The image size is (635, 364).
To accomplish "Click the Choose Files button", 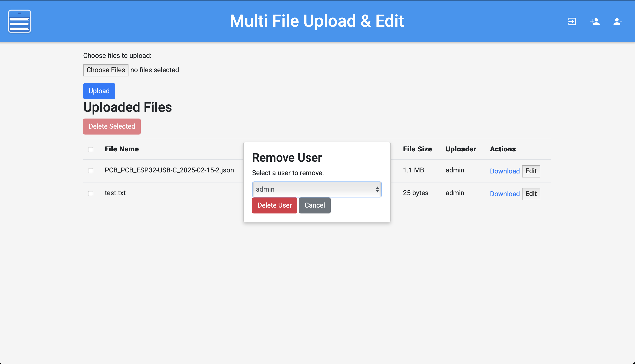I will coord(106,70).
